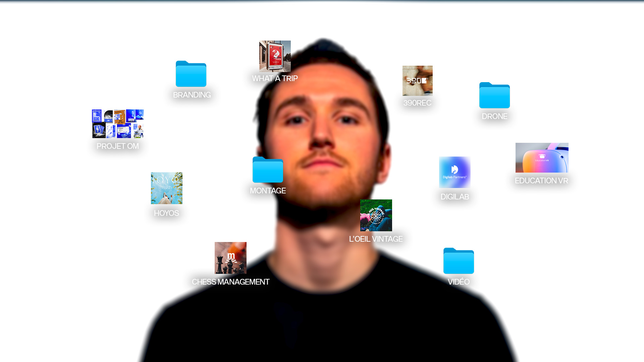Open the MONTAGE folder icon
The image size is (644, 362).
(268, 170)
